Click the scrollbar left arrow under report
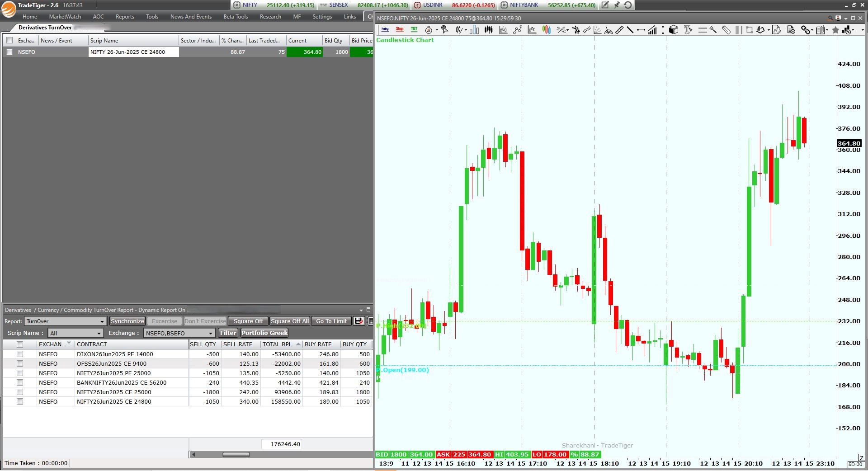868x471 pixels. pyautogui.click(x=193, y=454)
